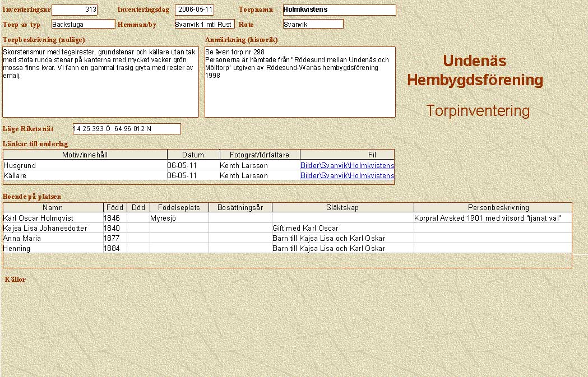
Task: Open the Källare file link
Action: pos(347,176)
